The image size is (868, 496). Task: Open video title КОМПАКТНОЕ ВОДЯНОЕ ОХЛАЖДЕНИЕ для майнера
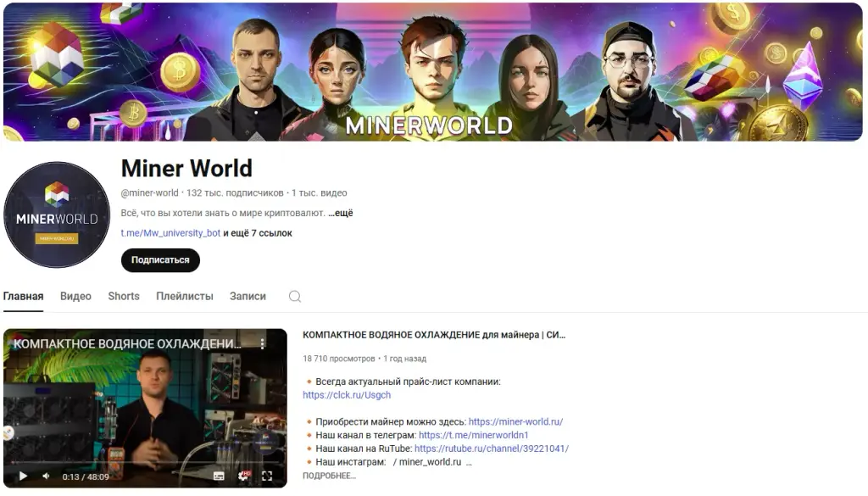434,335
